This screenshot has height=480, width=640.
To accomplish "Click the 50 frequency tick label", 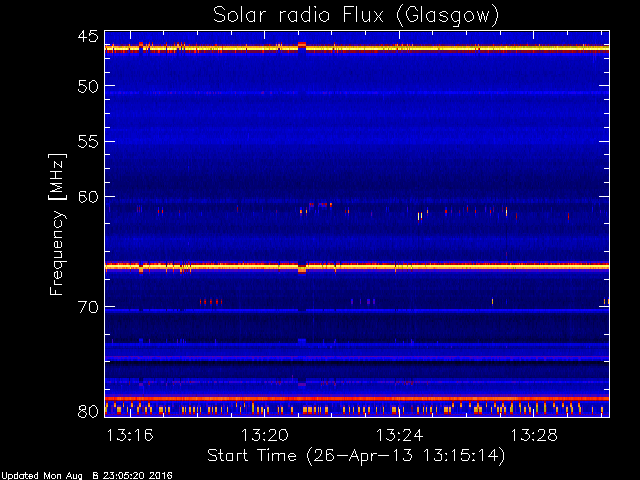I will coord(88,86).
